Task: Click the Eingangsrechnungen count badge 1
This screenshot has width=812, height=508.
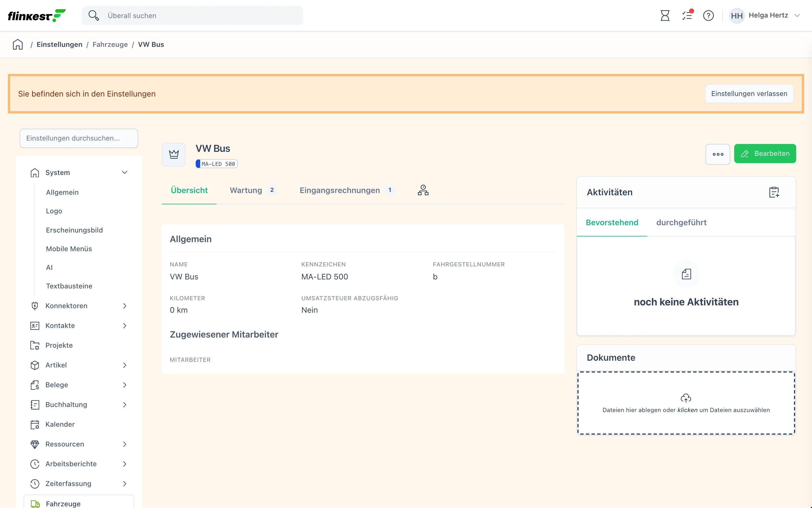Action: click(390, 190)
